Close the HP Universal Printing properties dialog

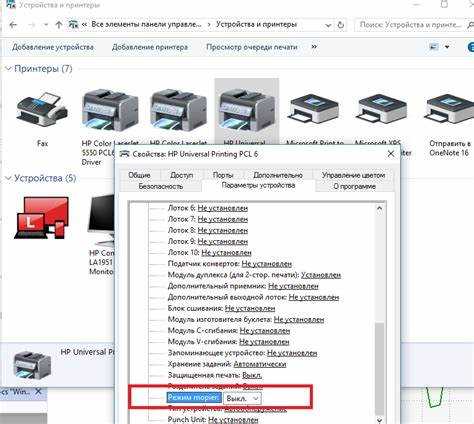(391, 154)
